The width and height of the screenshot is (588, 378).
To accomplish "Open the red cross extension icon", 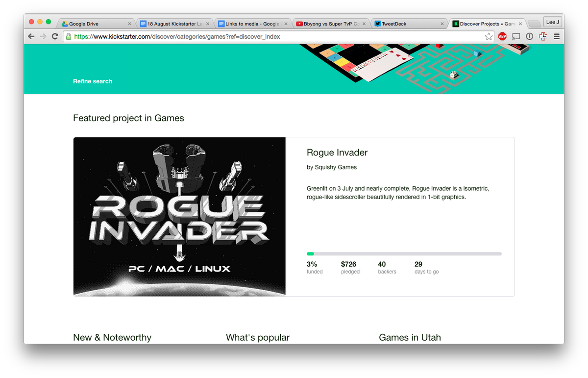I will pyautogui.click(x=543, y=36).
